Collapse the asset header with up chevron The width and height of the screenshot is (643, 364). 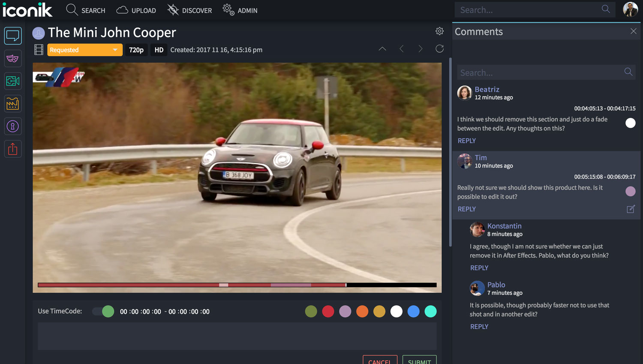(382, 49)
